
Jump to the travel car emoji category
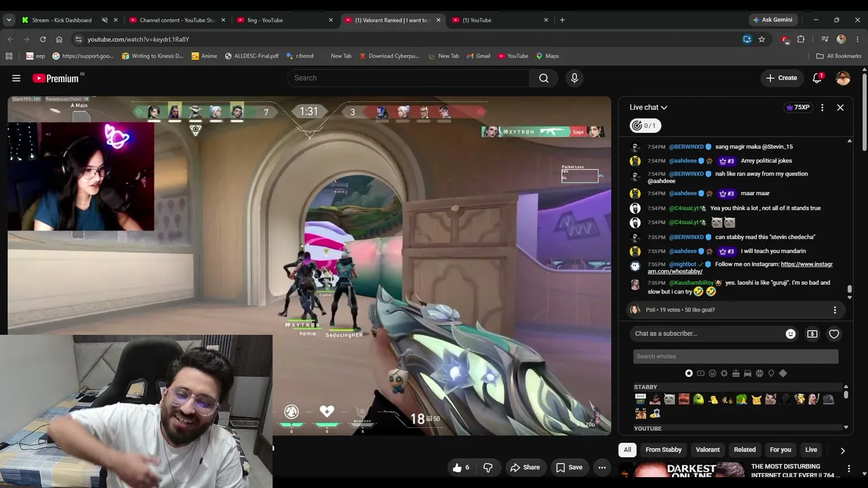click(x=747, y=373)
